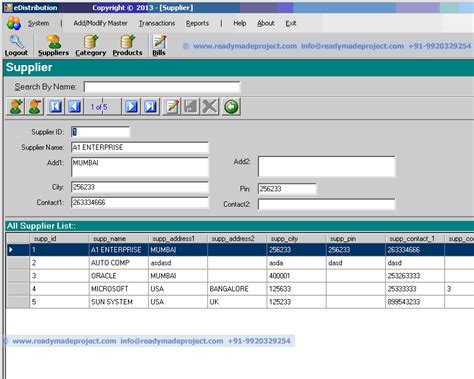
Task: Select the AUTO COMP grid cell
Action: (x=119, y=263)
